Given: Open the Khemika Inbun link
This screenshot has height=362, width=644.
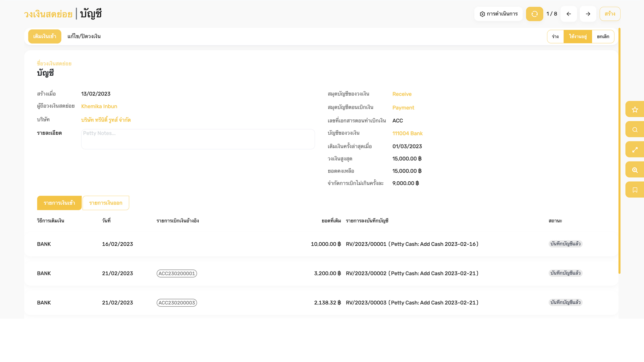Looking at the screenshot, I should (99, 106).
